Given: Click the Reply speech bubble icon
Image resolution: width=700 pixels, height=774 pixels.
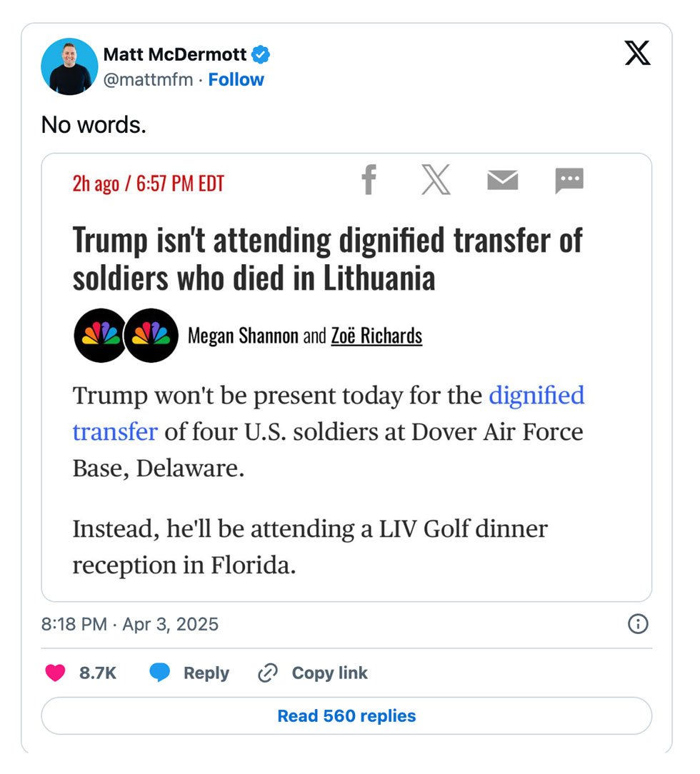Looking at the screenshot, I should [159, 673].
